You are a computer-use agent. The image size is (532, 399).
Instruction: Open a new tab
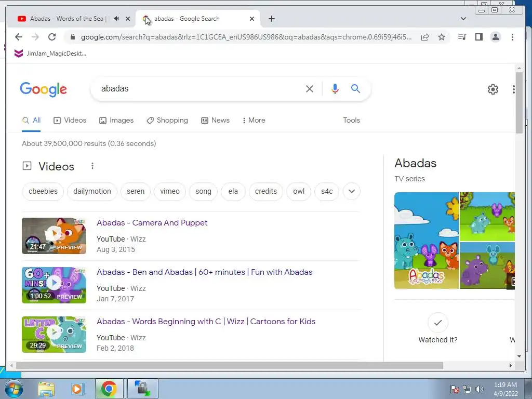coord(271,19)
